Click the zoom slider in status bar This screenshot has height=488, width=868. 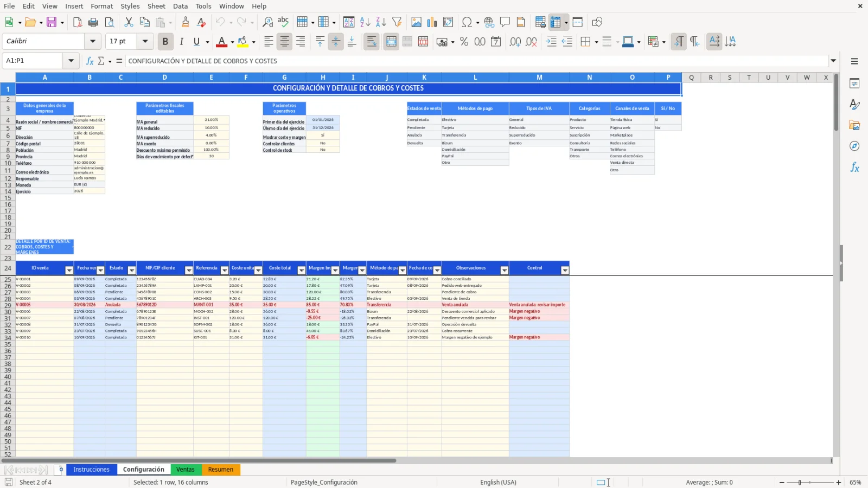(810, 482)
